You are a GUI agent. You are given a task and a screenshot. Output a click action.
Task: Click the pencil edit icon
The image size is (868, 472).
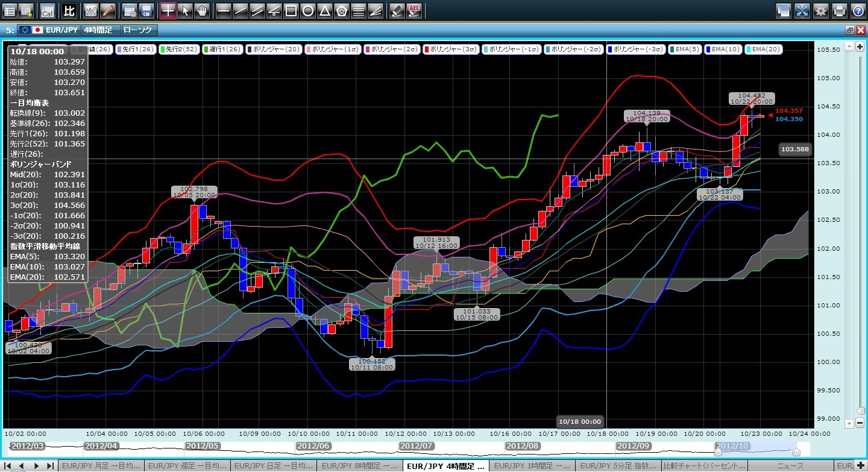[x=108, y=10]
